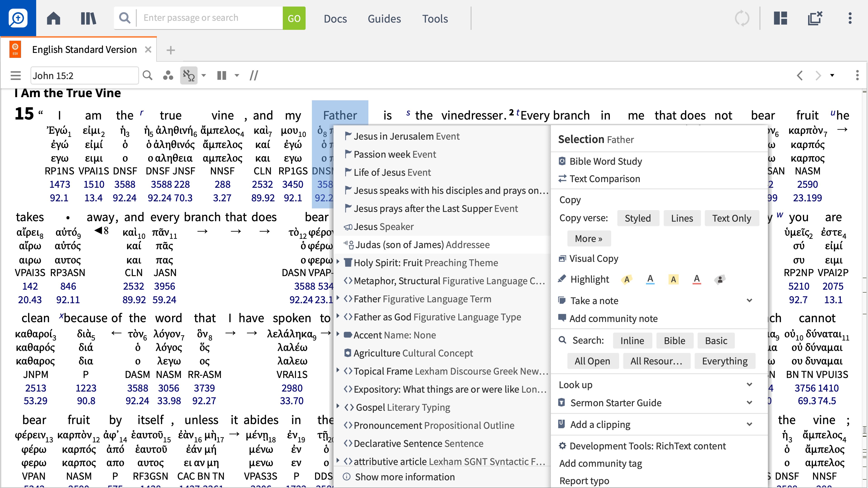Focus the Enter passage or search field

[x=210, y=18]
